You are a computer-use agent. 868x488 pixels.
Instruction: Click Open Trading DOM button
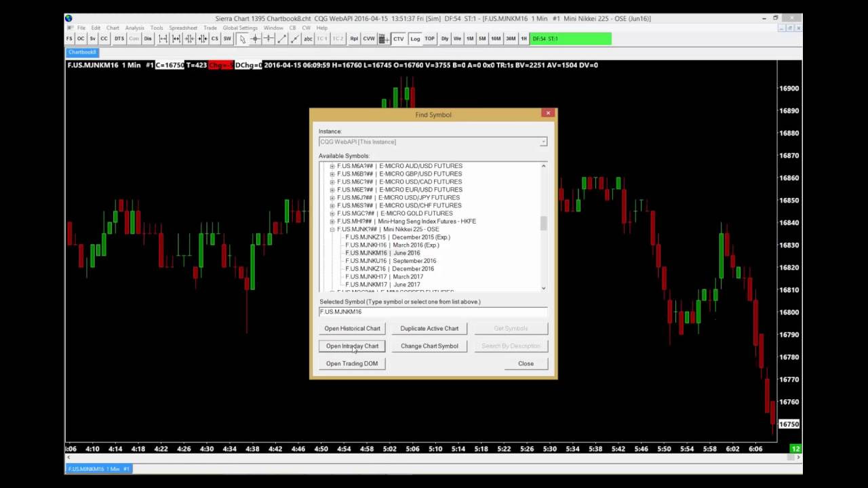coord(352,364)
